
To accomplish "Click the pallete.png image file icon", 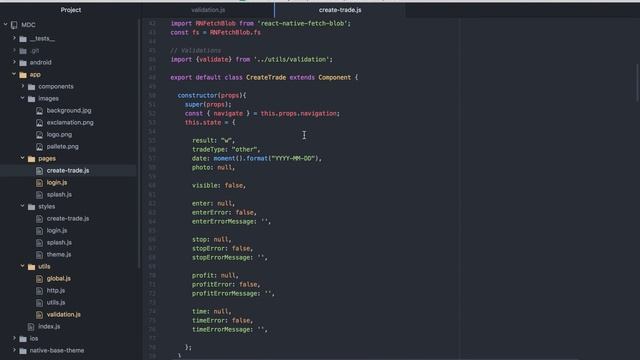I will pyautogui.click(x=39, y=147).
